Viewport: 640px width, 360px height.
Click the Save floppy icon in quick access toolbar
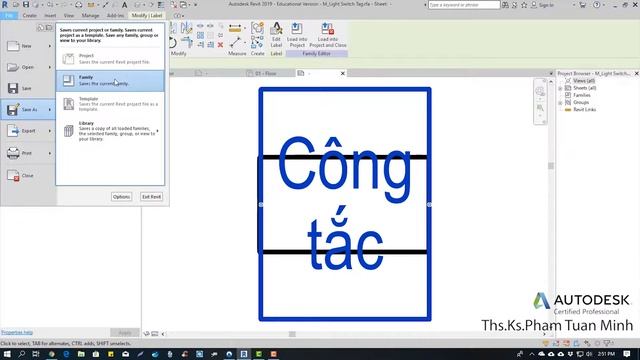[x=26, y=4]
